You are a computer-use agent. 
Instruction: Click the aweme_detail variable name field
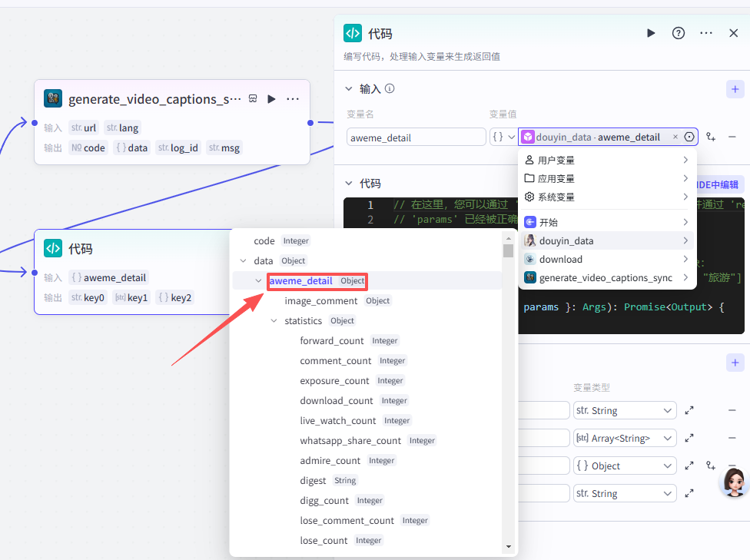point(416,138)
